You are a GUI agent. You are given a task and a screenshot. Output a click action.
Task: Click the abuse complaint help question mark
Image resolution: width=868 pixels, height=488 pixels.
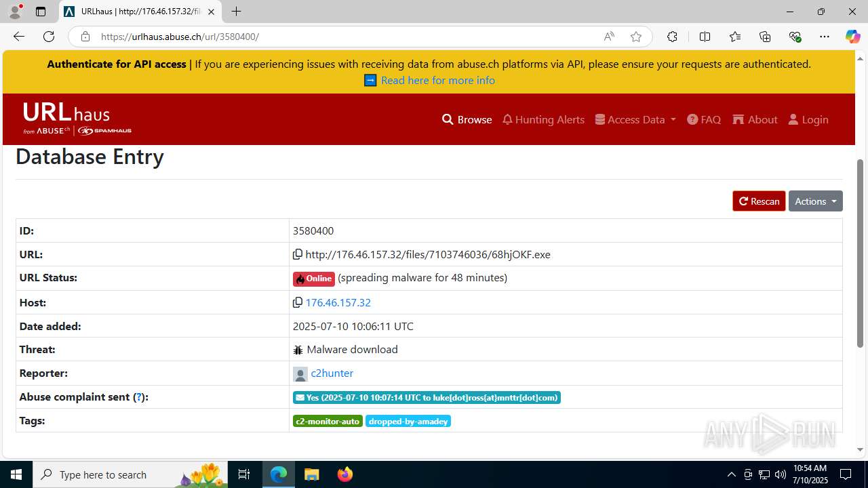[x=139, y=397]
